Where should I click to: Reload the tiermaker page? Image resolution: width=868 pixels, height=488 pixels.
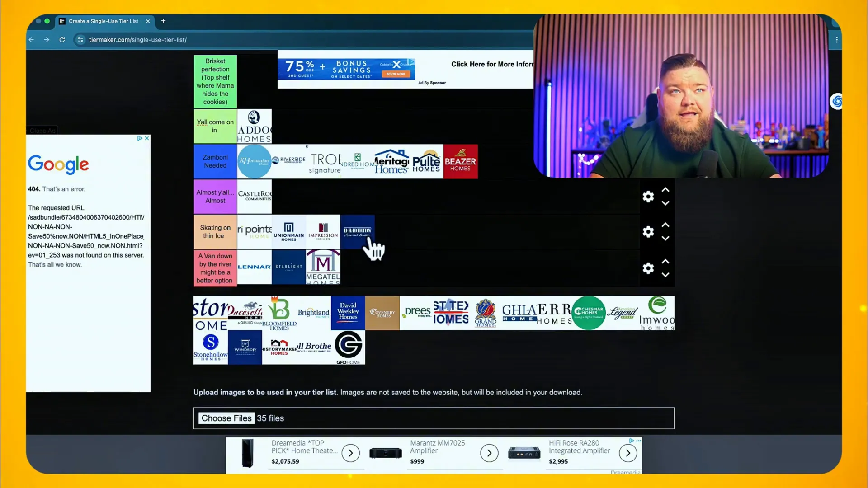coord(62,40)
